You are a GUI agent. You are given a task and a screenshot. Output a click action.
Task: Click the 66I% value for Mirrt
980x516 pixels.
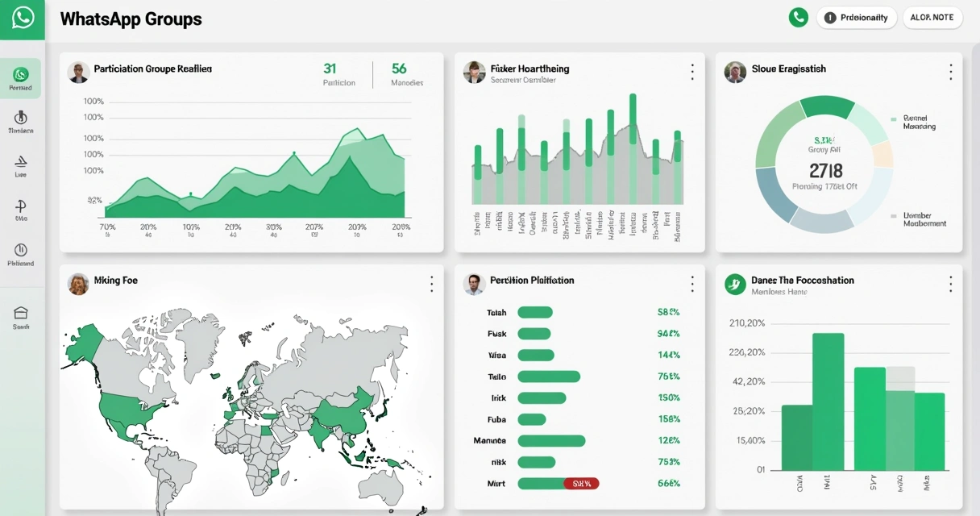click(x=668, y=484)
